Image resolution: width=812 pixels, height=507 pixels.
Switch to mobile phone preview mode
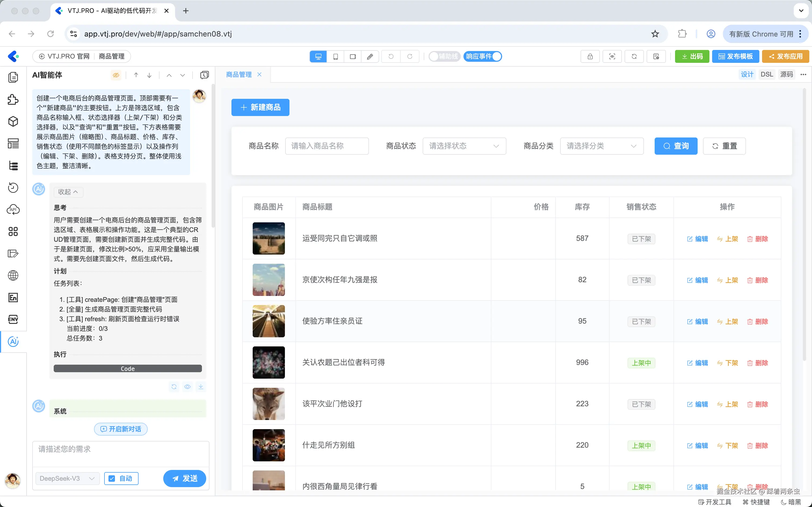[335, 56]
